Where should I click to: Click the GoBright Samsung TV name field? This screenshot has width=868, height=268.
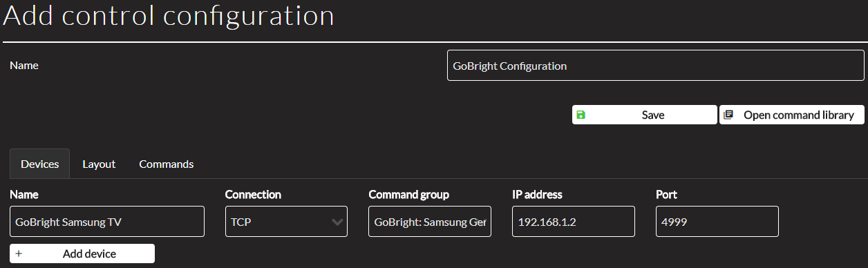click(107, 221)
